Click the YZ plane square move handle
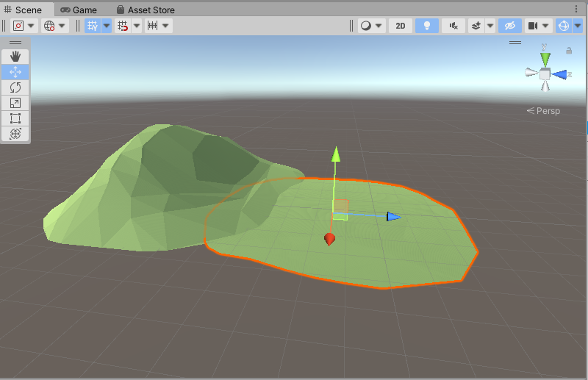The image size is (588, 380). point(341,207)
